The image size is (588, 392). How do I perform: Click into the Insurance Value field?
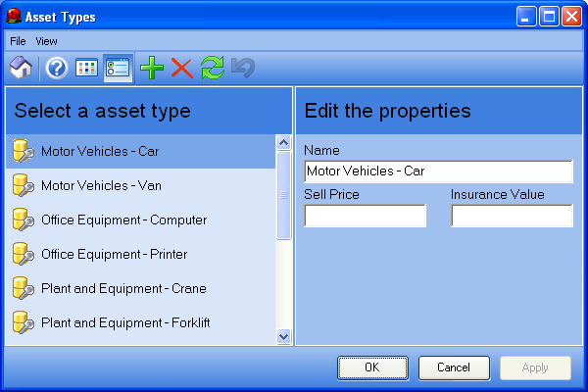pyautogui.click(x=512, y=216)
